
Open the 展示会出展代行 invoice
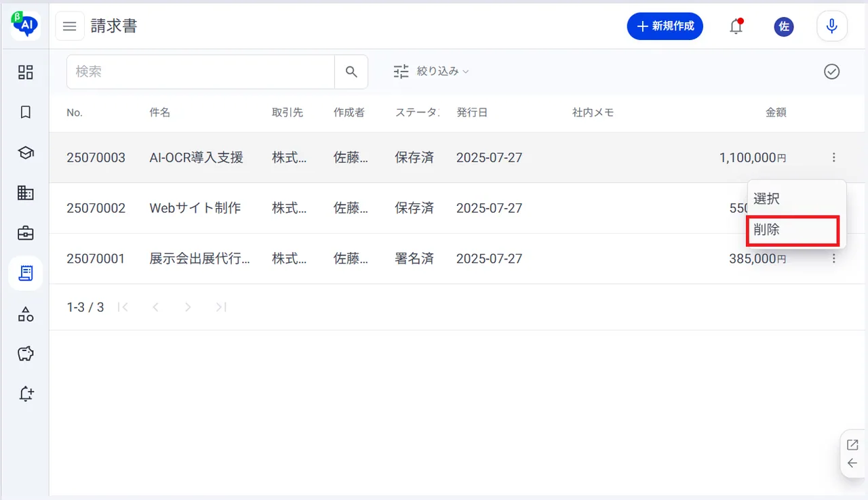coord(199,259)
